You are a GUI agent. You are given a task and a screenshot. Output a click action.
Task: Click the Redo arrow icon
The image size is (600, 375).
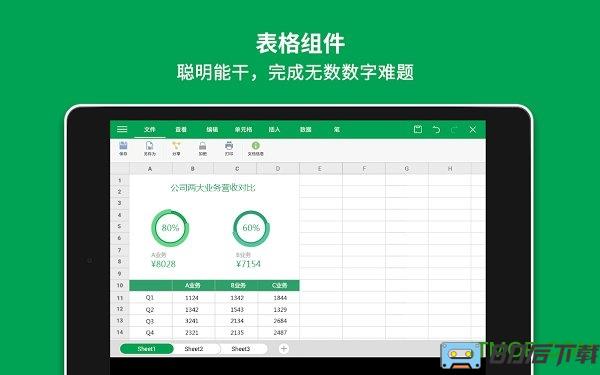(455, 129)
